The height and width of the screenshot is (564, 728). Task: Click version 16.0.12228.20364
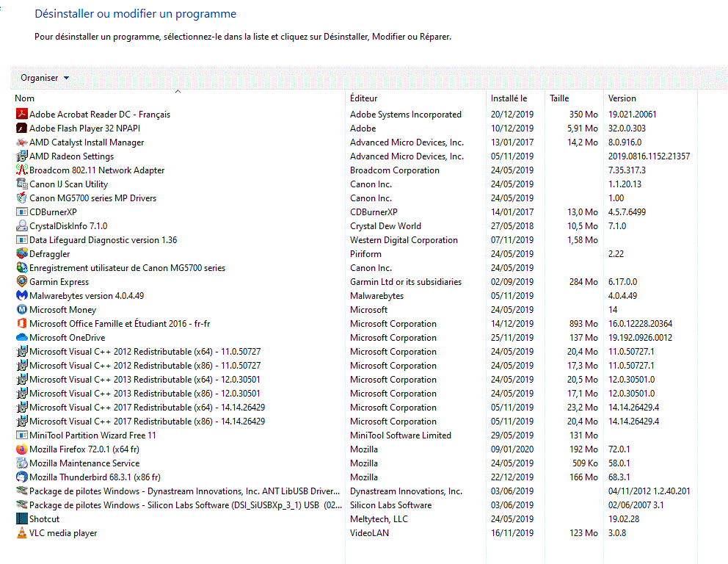pyautogui.click(x=640, y=323)
